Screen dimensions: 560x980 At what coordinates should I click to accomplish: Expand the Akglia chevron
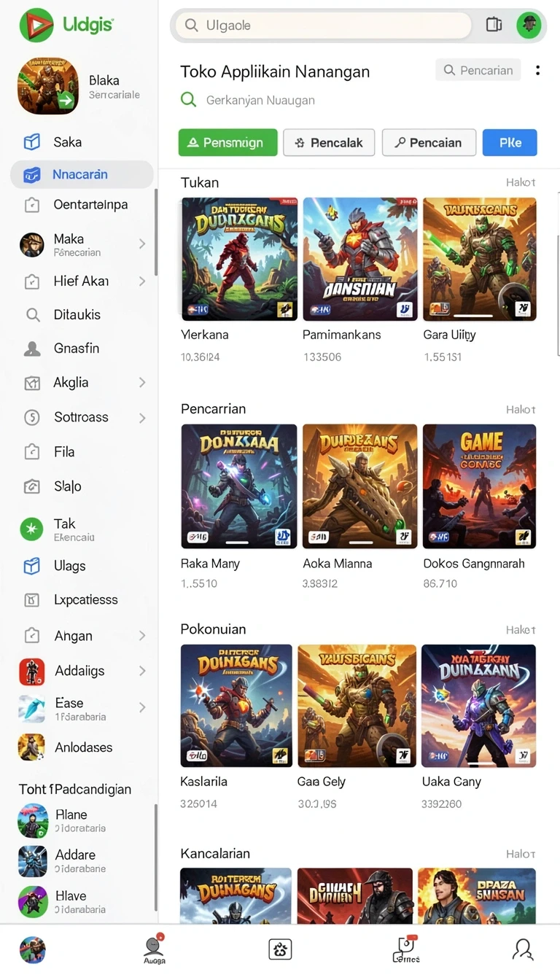[x=142, y=382]
